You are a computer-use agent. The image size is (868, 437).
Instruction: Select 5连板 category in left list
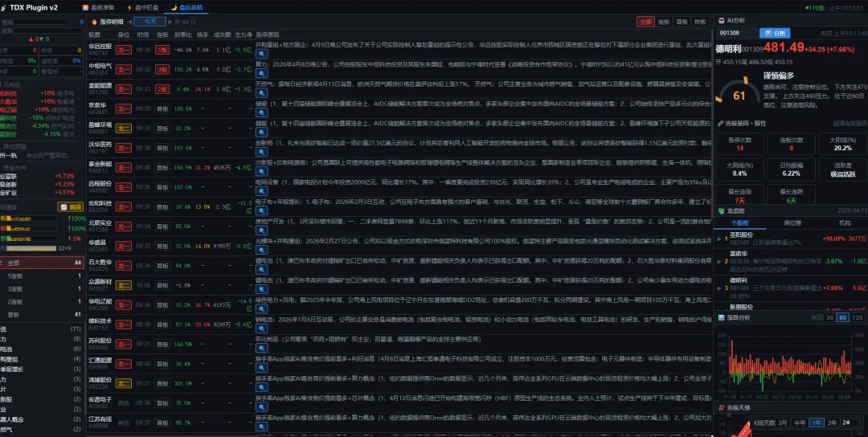click(43, 276)
